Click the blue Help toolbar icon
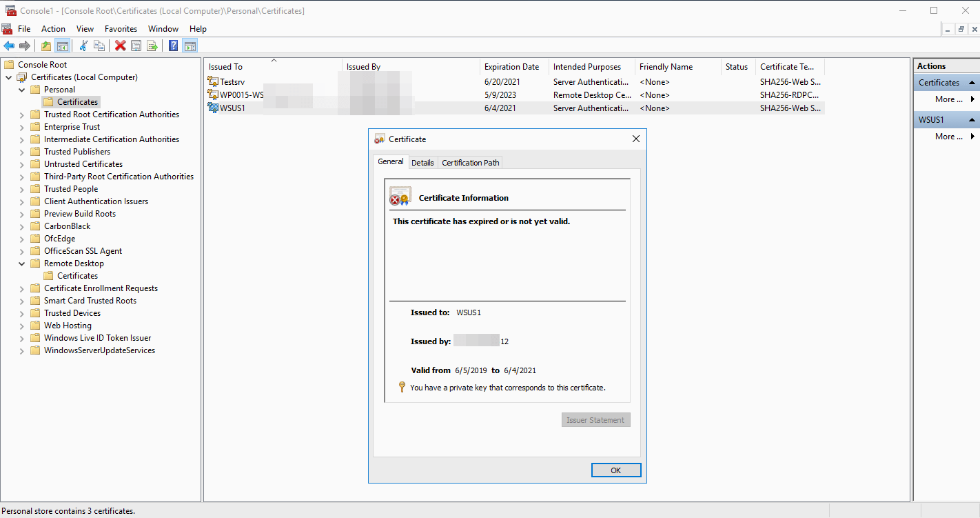Viewport: 980px width, 518px height. [173, 46]
